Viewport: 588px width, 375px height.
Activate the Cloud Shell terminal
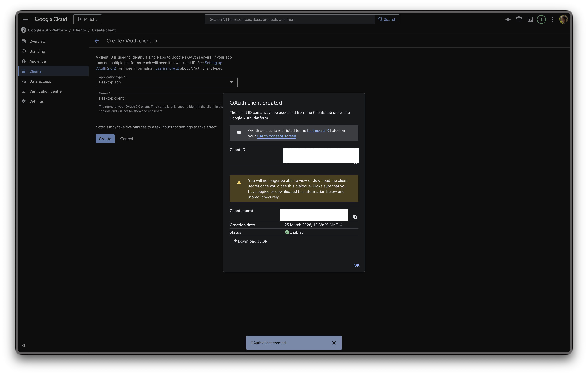pos(530,19)
